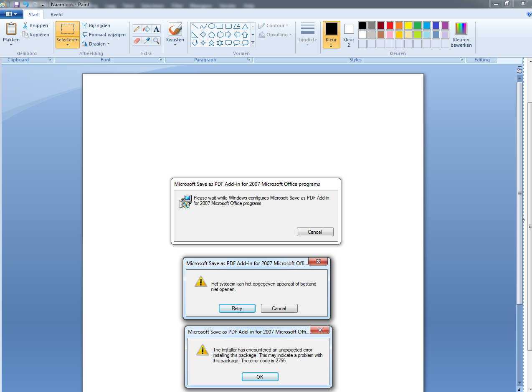Click the Bijsnijden crop button
532x392 pixels.
[96, 25]
